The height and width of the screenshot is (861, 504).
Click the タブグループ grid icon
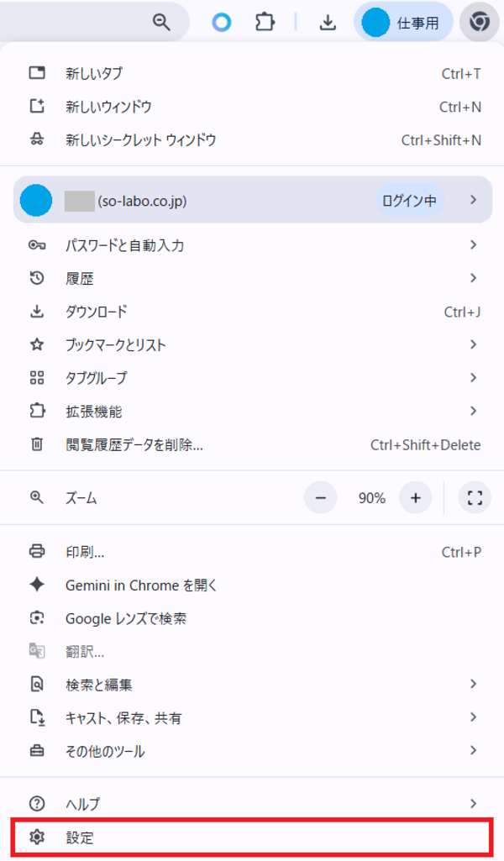[37, 378]
